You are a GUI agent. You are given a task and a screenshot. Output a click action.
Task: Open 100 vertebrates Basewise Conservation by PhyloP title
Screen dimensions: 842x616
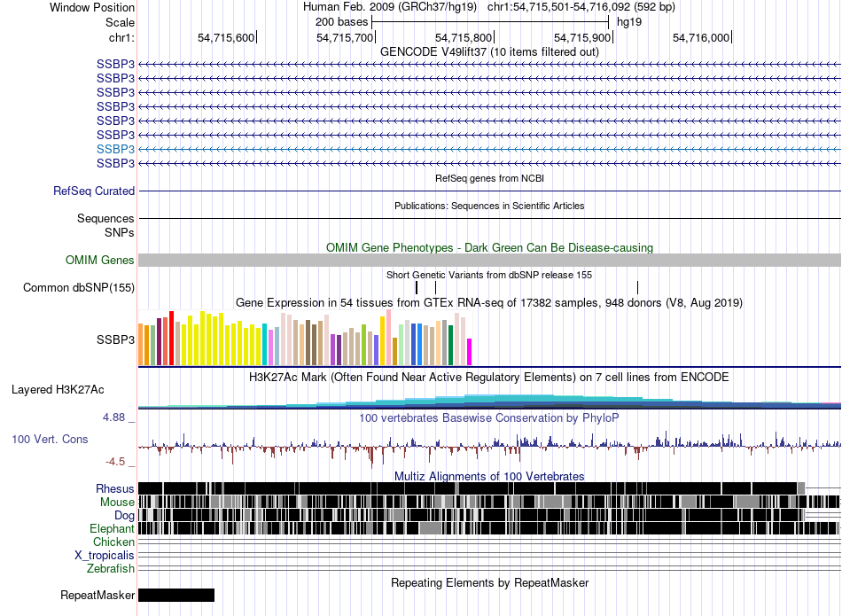click(x=489, y=417)
